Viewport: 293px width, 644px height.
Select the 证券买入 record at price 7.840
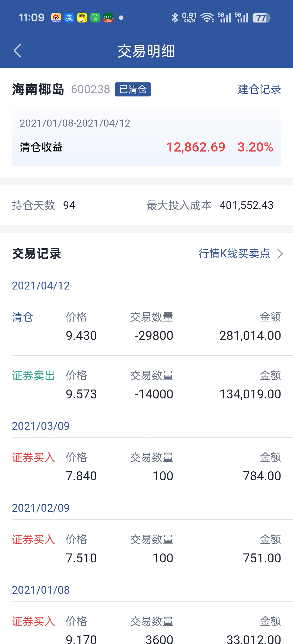(146, 467)
